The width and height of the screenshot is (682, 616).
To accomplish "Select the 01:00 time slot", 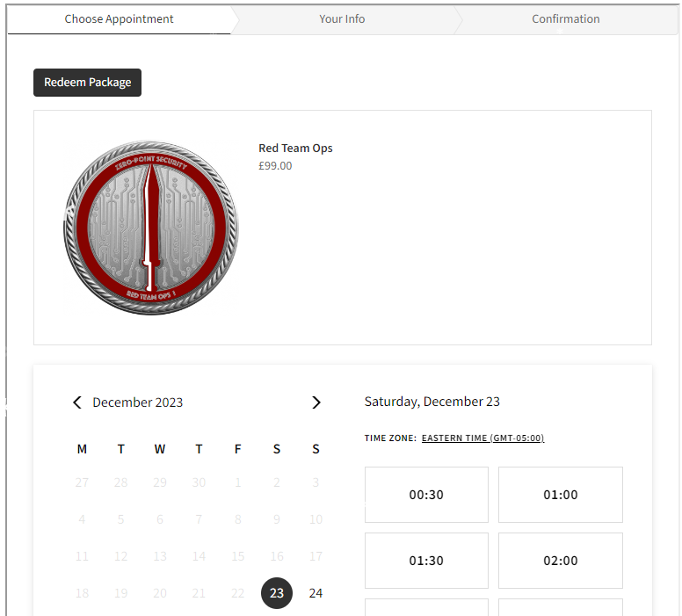I will (561, 495).
